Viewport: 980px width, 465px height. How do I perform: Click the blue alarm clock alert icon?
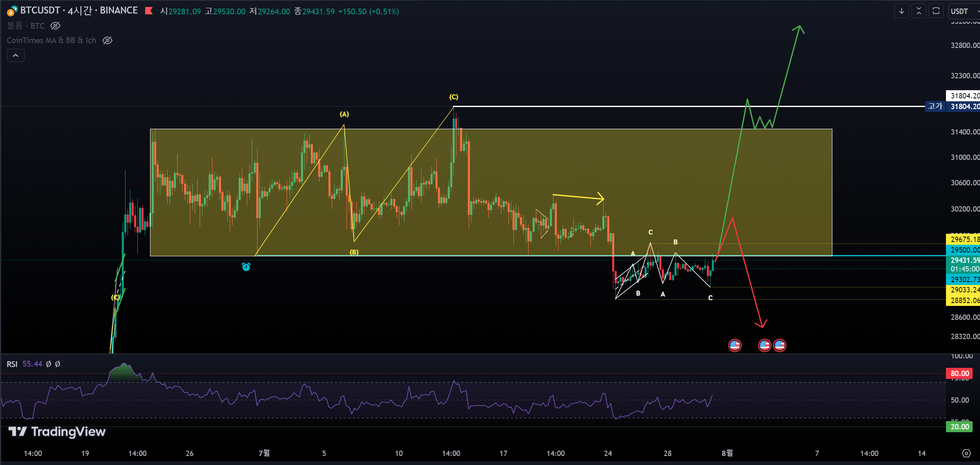tap(246, 267)
